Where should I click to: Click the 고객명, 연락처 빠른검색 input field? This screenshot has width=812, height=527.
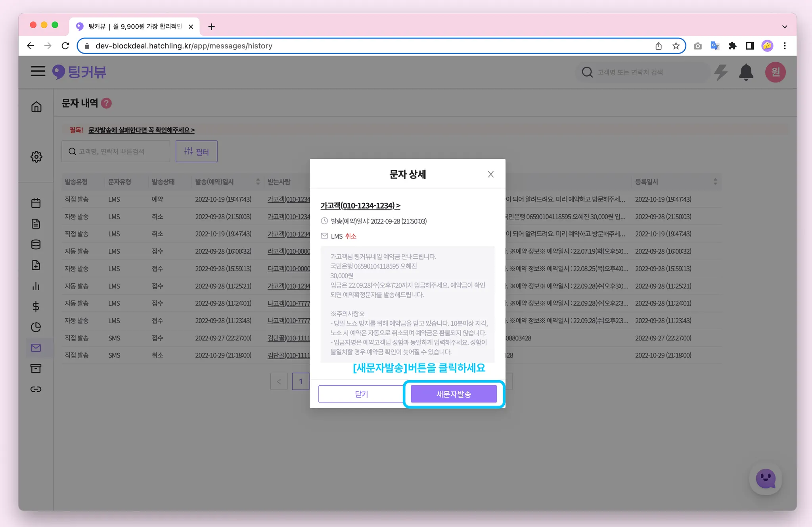point(116,152)
